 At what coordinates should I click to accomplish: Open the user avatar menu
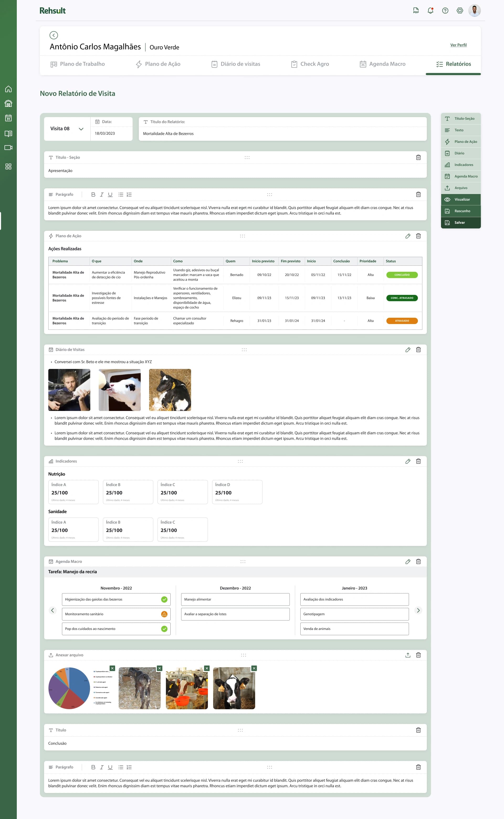474,11
